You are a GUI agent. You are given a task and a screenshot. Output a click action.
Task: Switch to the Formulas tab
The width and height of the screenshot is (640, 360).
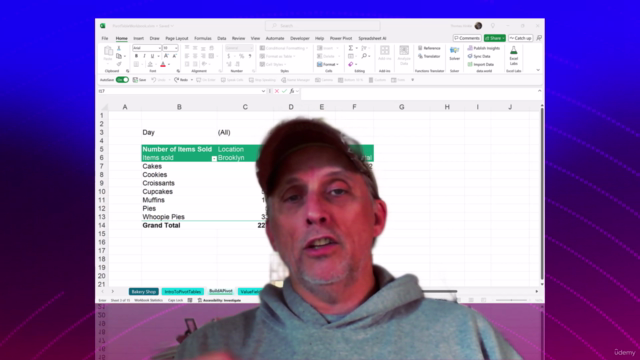(203, 38)
